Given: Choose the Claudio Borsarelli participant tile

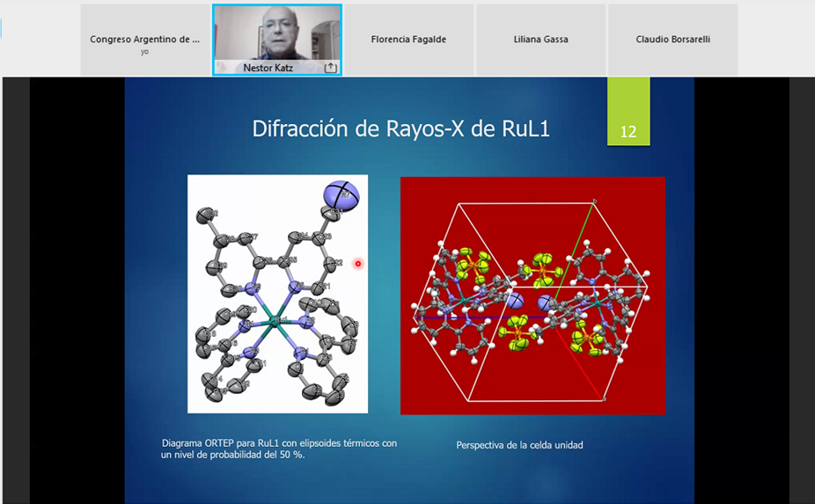Looking at the screenshot, I should 672,40.
